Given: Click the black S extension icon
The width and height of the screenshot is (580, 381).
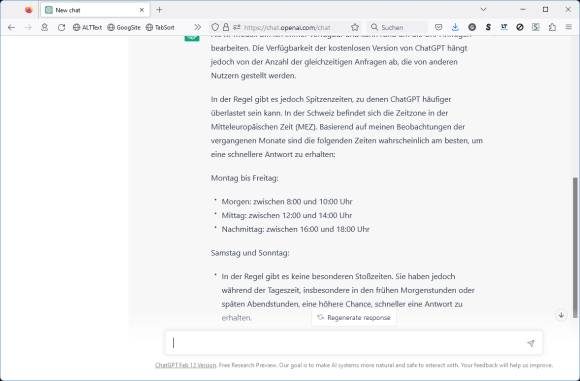Looking at the screenshot, I should coord(488,27).
